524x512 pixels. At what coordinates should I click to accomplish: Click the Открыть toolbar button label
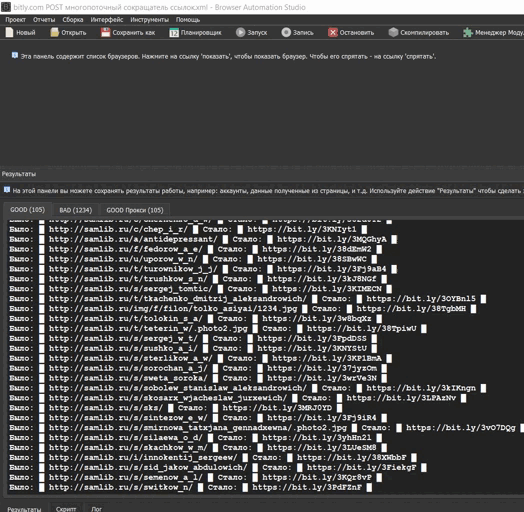coord(74,33)
